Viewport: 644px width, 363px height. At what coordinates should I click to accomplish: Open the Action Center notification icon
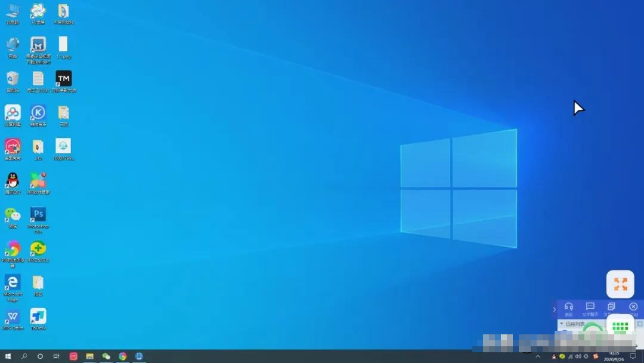tap(633, 356)
